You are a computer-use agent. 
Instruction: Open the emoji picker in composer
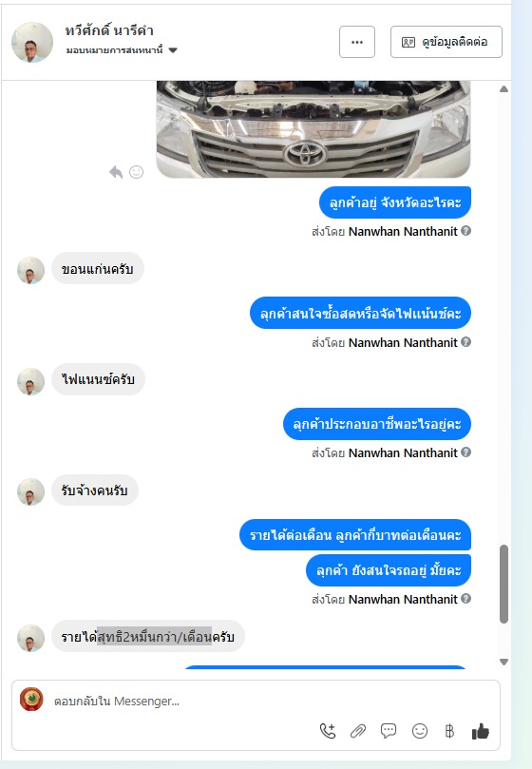tap(420, 731)
